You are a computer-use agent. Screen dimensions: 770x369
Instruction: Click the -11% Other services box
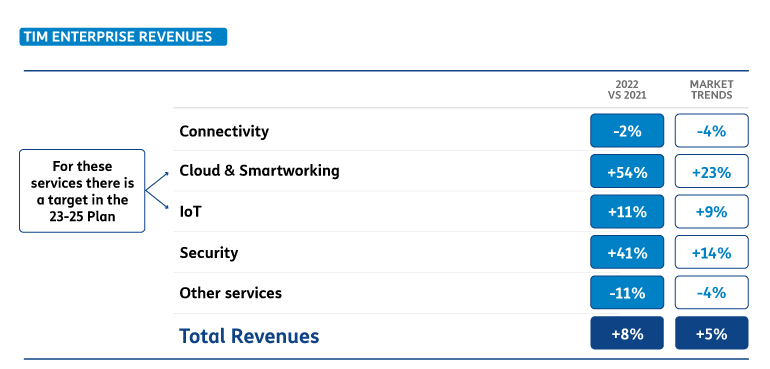[x=627, y=292]
